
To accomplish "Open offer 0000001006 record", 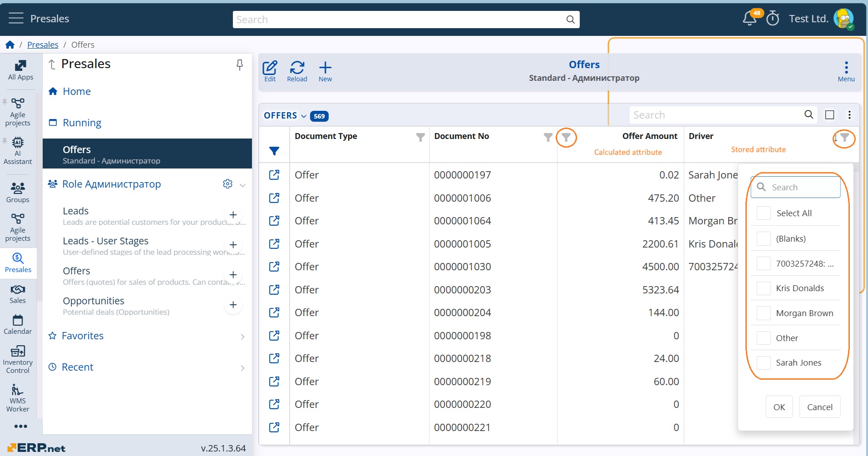I will [274, 198].
